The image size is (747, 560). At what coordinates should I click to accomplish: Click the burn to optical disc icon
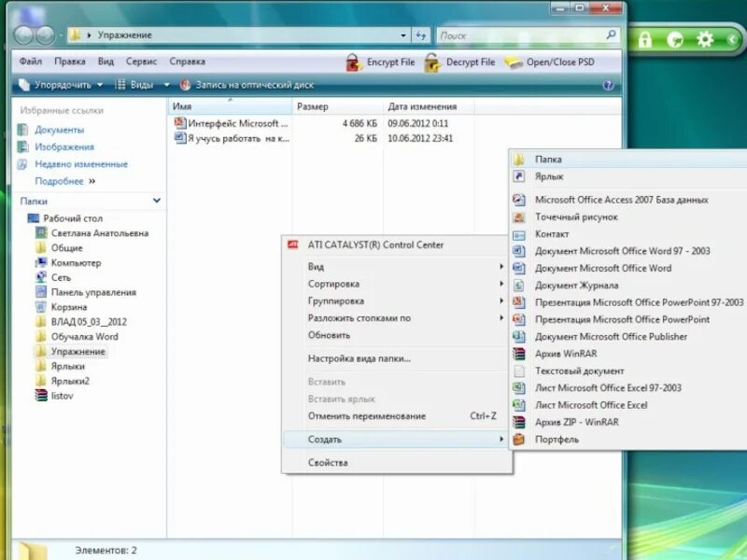[185, 85]
